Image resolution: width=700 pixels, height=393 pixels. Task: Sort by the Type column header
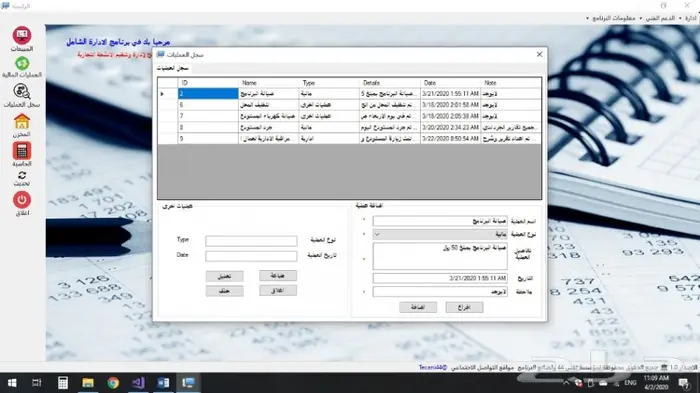click(x=329, y=83)
